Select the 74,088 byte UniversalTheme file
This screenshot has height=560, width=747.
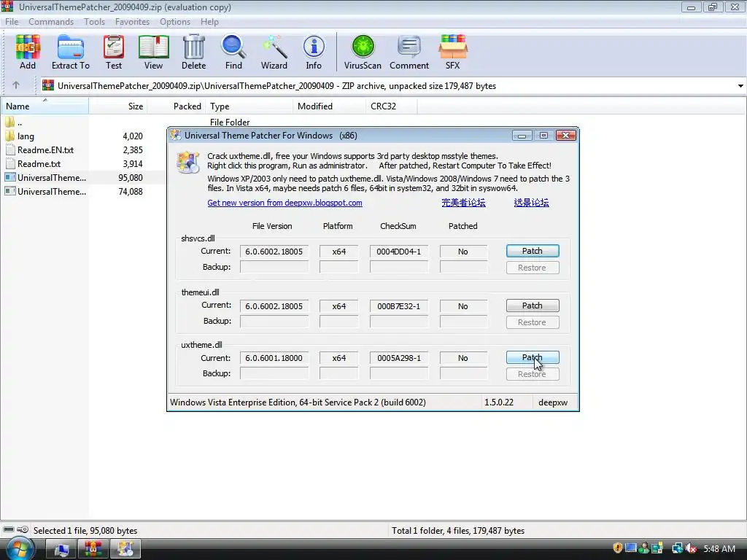(44, 192)
